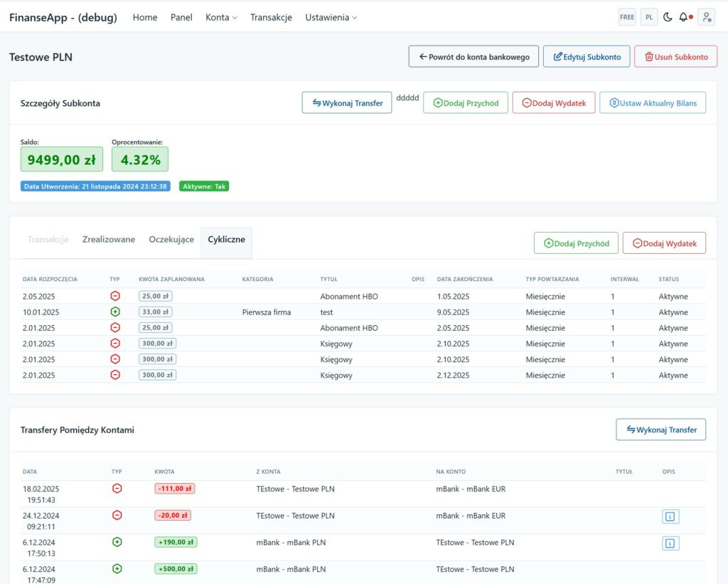Switch to the Oczekujące tab
This screenshot has width=728, height=584.
pos(171,239)
